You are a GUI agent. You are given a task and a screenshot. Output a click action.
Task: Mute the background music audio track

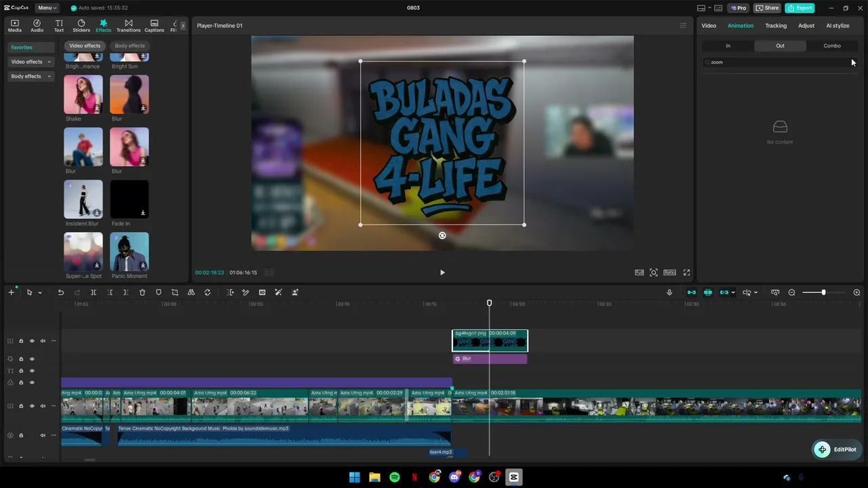(43, 435)
